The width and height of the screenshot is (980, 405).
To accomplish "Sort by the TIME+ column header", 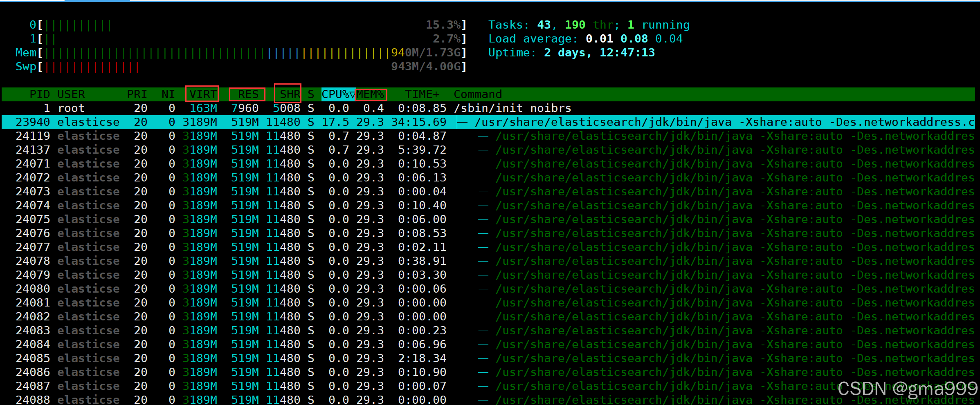I will click(422, 94).
